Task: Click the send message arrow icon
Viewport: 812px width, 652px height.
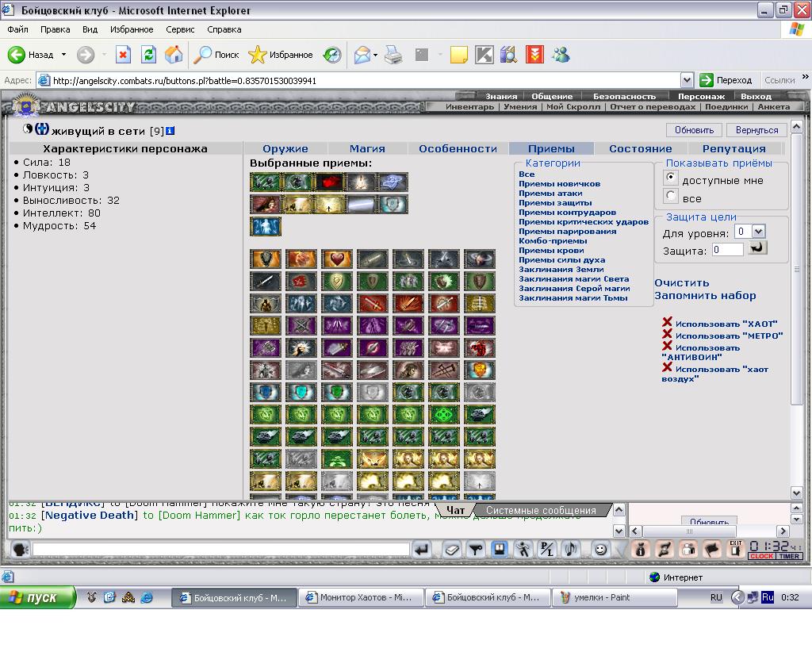Action: point(422,550)
